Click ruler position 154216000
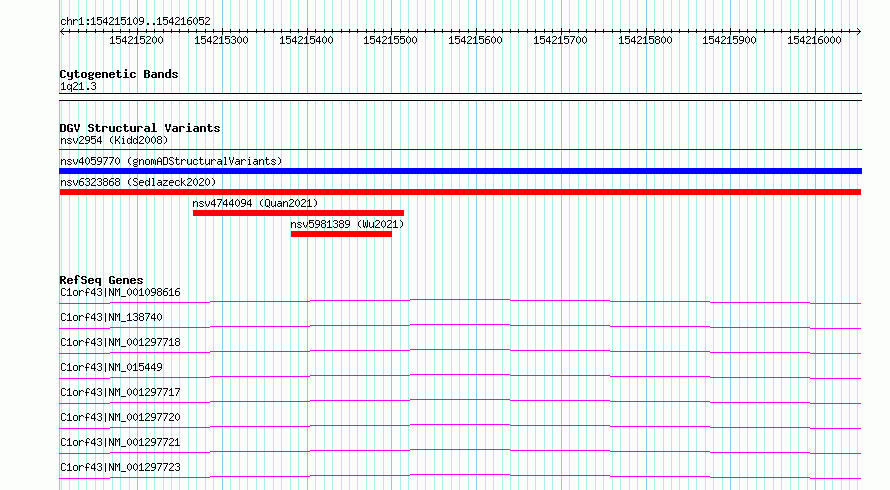Screen dimensions: 890x490 (814, 40)
